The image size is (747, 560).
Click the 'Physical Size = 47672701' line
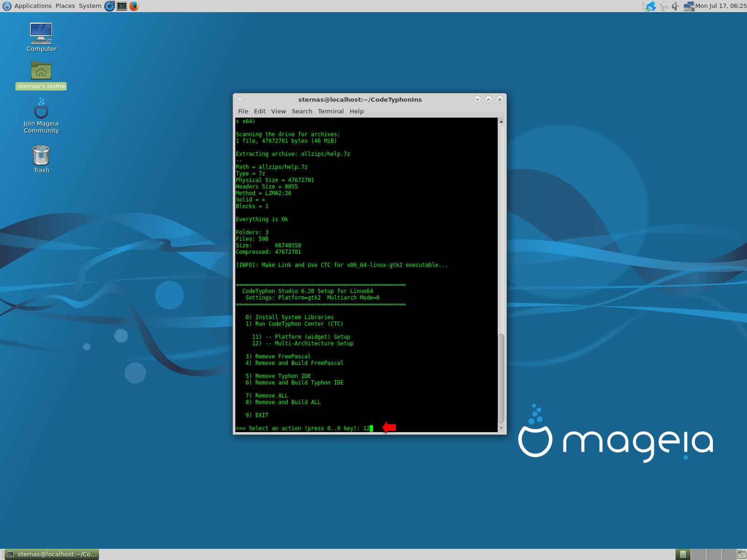275,180
